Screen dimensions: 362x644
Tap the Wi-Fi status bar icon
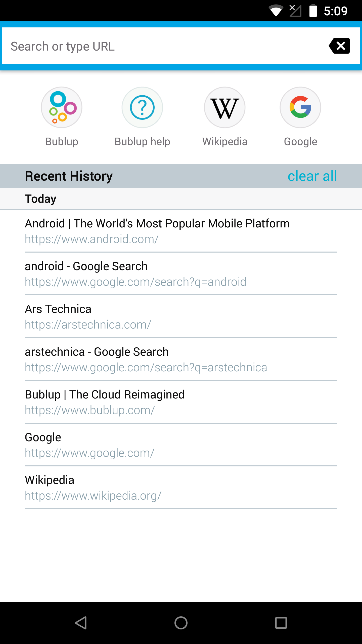pyautogui.click(x=276, y=11)
